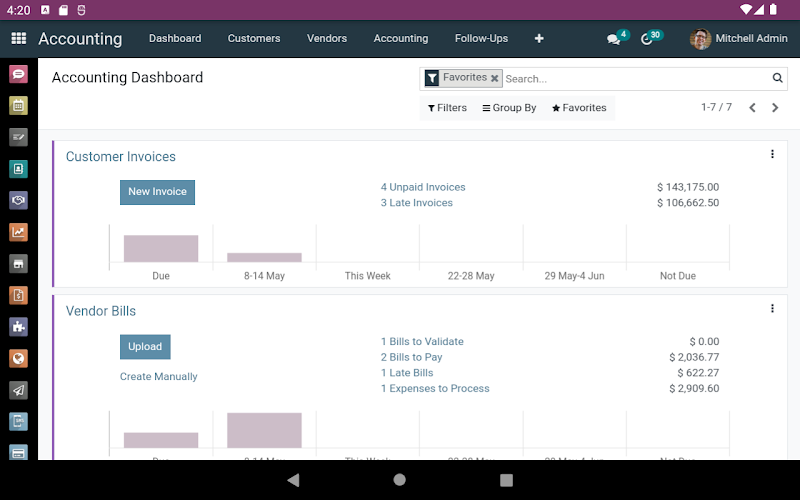Click the $ 622.27 amount

pos(698,373)
